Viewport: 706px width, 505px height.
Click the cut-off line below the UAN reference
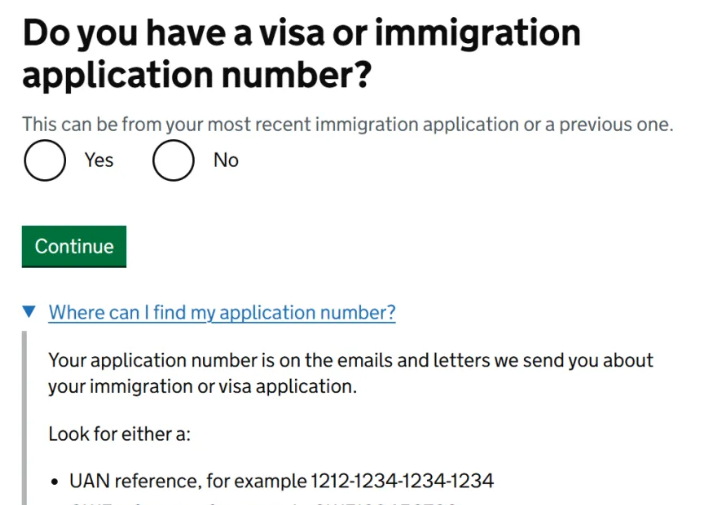pyautogui.click(x=262, y=502)
